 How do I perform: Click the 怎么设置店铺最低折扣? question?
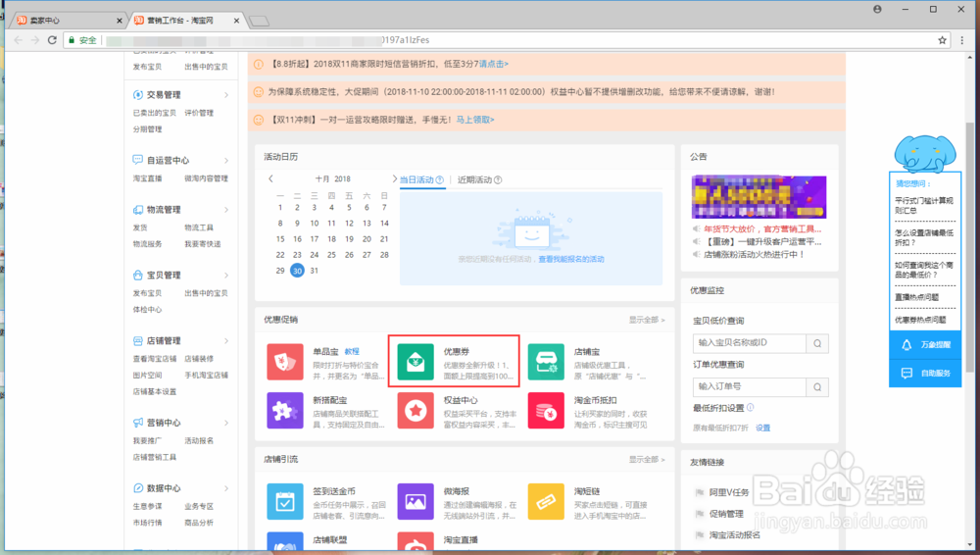coord(924,237)
